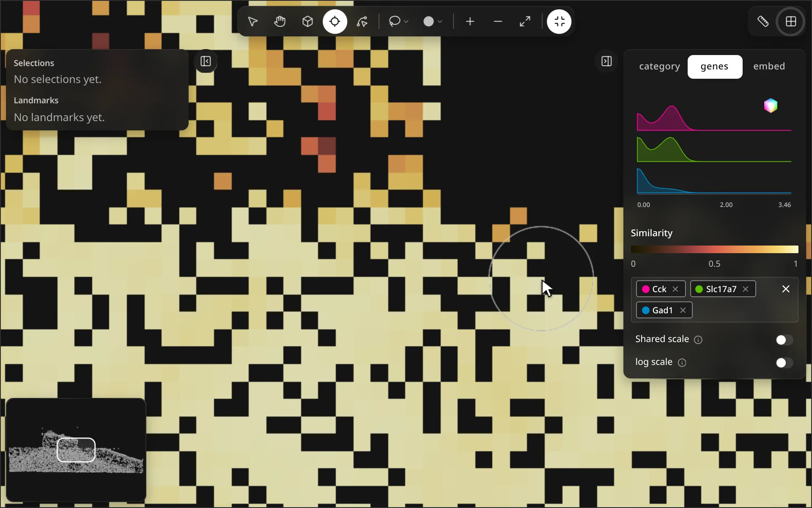Click the Similarity color gradient bar
This screenshot has height=508, width=812.
(714, 249)
